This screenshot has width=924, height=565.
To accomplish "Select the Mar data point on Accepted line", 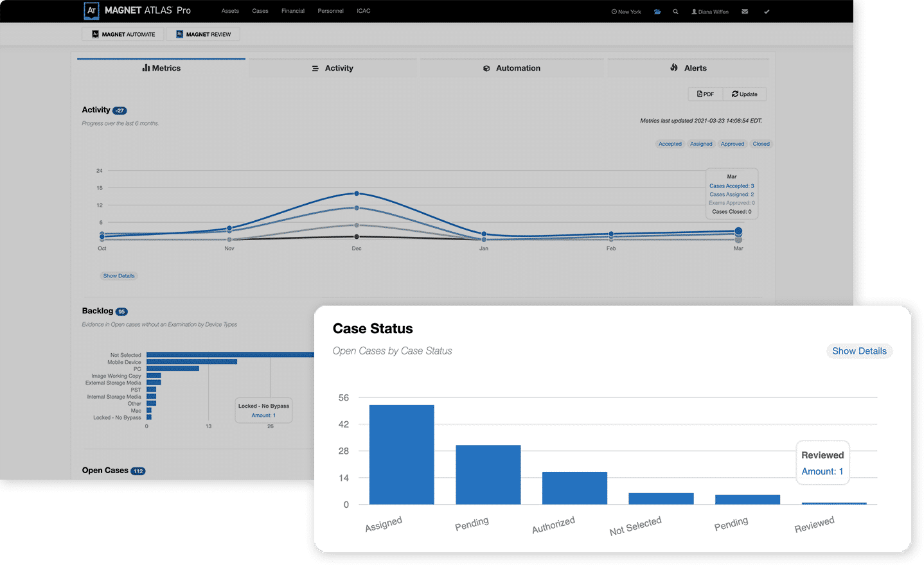I will pyautogui.click(x=738, y=231).
